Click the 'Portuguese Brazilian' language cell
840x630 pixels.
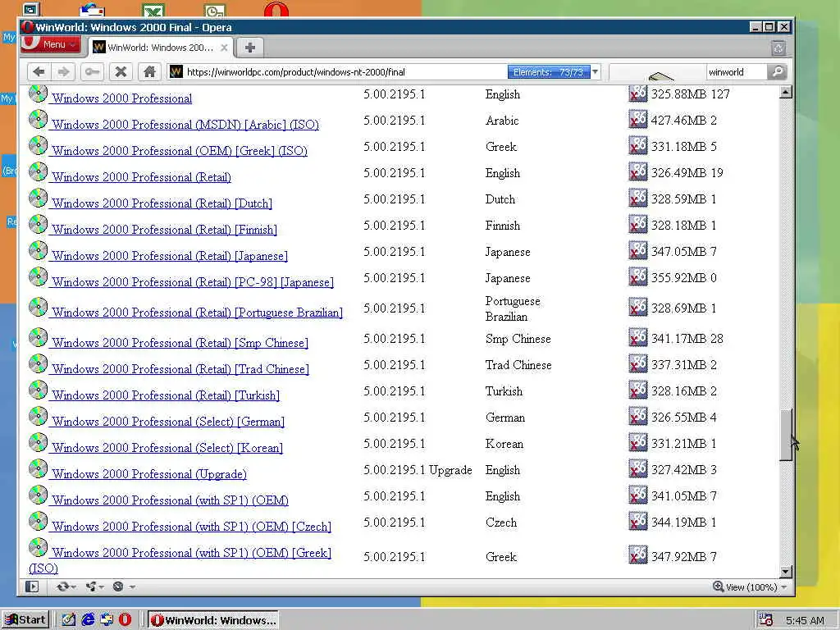coord(513,308)
